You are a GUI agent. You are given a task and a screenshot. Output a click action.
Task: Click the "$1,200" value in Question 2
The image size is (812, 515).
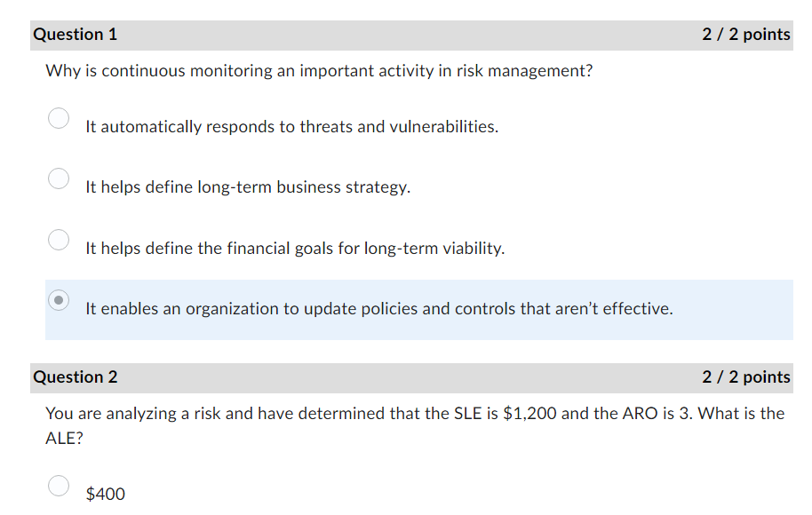click(529, 414)
